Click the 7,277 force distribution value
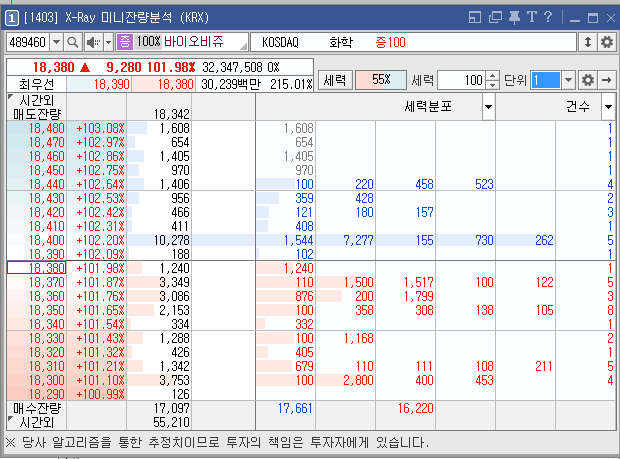620x459 pixels. (x=358, y=240)
